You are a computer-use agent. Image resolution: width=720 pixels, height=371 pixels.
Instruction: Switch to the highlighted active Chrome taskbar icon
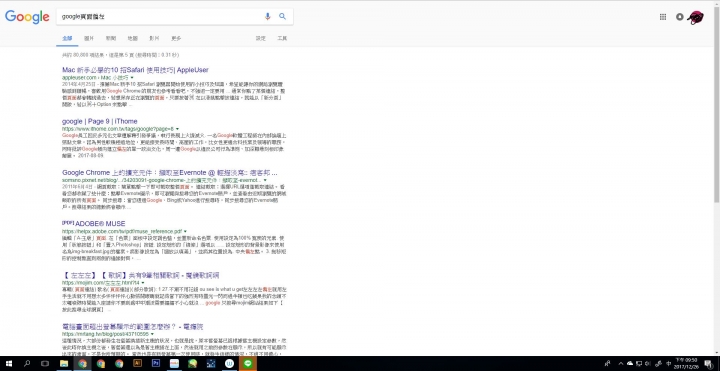click(x=82, y=364)
